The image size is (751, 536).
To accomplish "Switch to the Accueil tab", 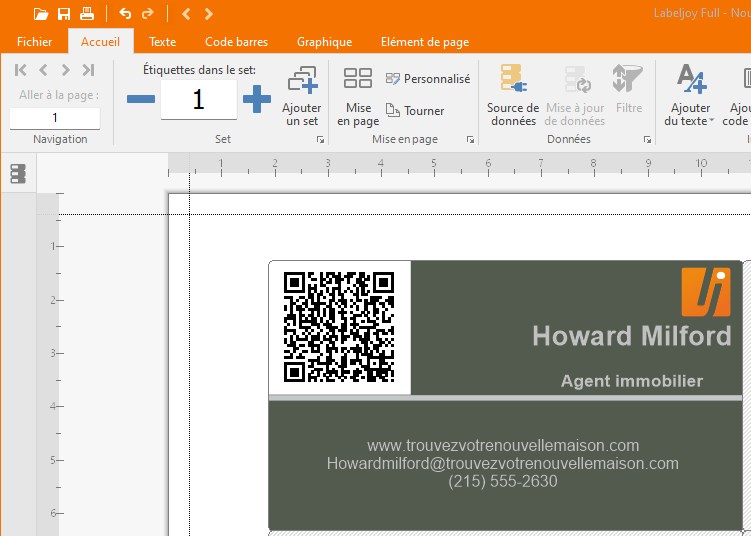I will (x=100, y=42).
